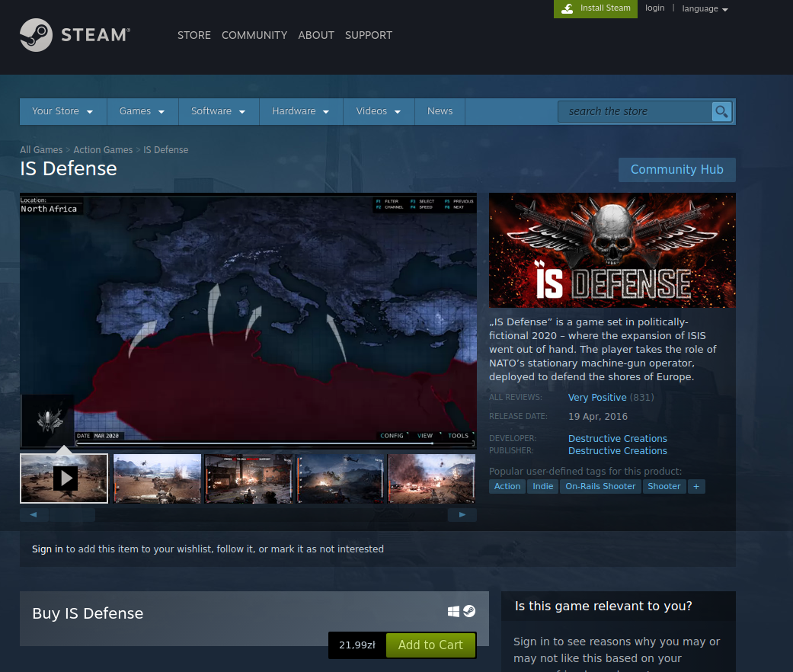Click the IS Defense skull header image
The width and height of the screenshot is (793, 672).
point(612,250)
